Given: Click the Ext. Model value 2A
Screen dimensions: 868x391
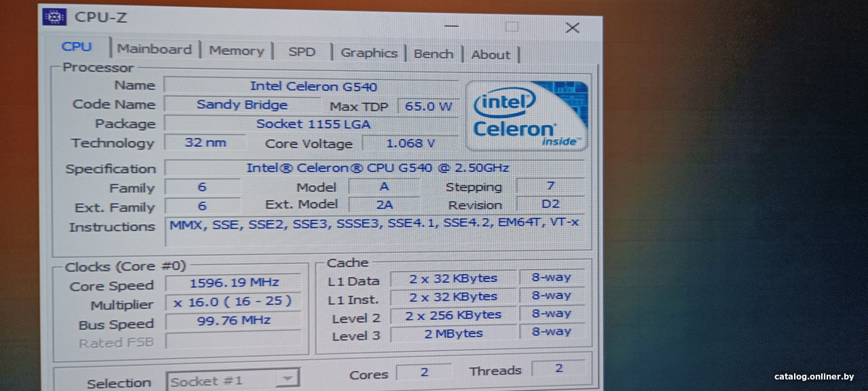Looking at the screenshot, I should point(384,205).
